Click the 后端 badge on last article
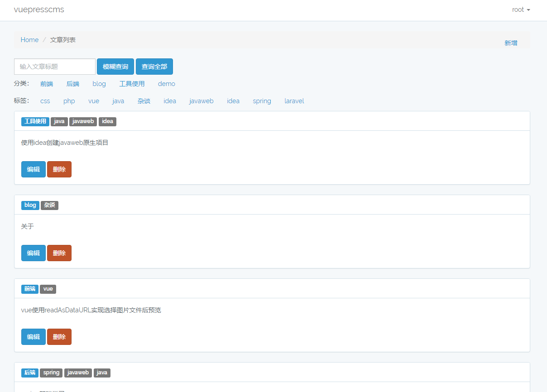Image resolution: width=547 pixels, height=392 pixels. tap(30, 373)
